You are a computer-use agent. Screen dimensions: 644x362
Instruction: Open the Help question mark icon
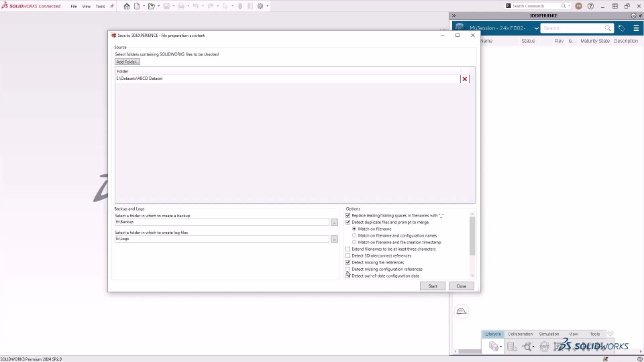click(x=590, y=6)
